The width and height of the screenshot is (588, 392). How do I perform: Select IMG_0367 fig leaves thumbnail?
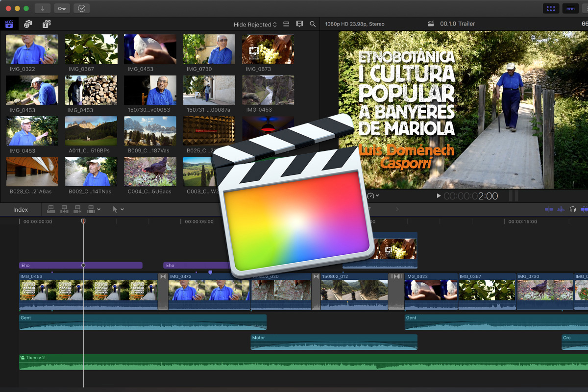(91, 49)
